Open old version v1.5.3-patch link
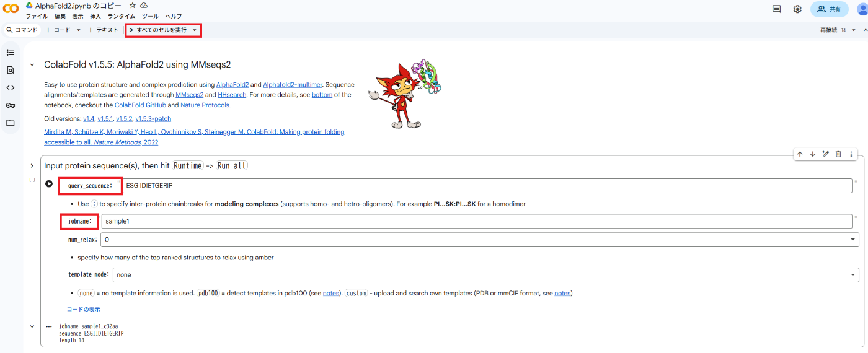This screenshot has height=353, width=868. click(x=153, y=118)
